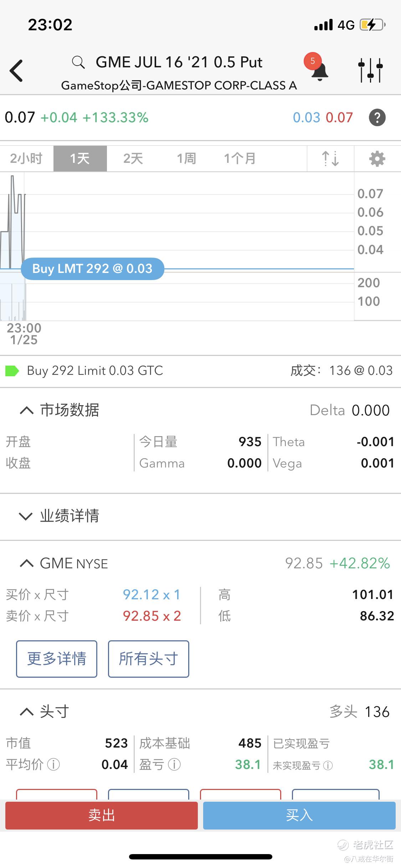Tap the up-down arrows chart icon

330,159
